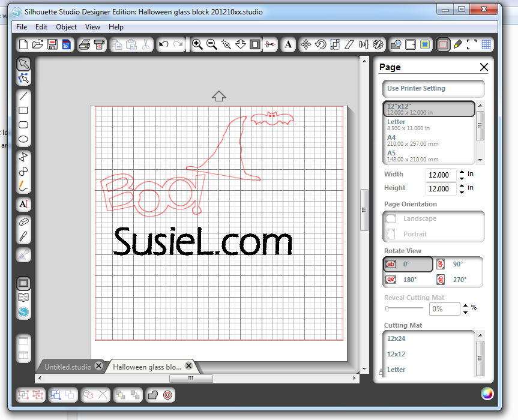Increase the Width value with up arrow
The height and width of the screenshot is (420, 518).
pyautogui.click(x=461, y=172)
